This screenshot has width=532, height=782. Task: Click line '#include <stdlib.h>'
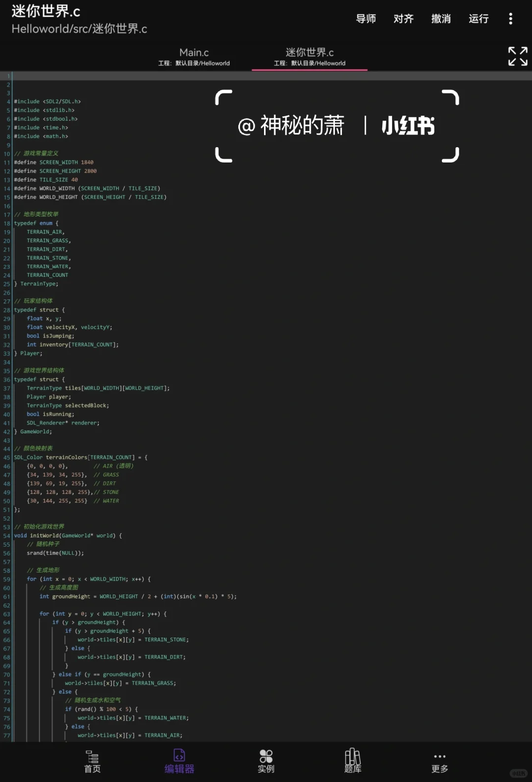[x=44, y=110]
